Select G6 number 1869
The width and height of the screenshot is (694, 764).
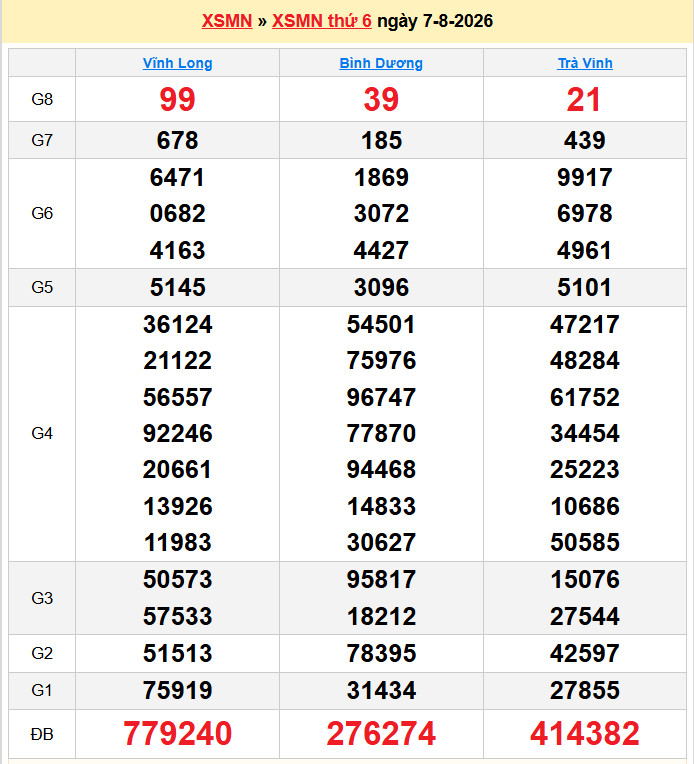(381, 177)
